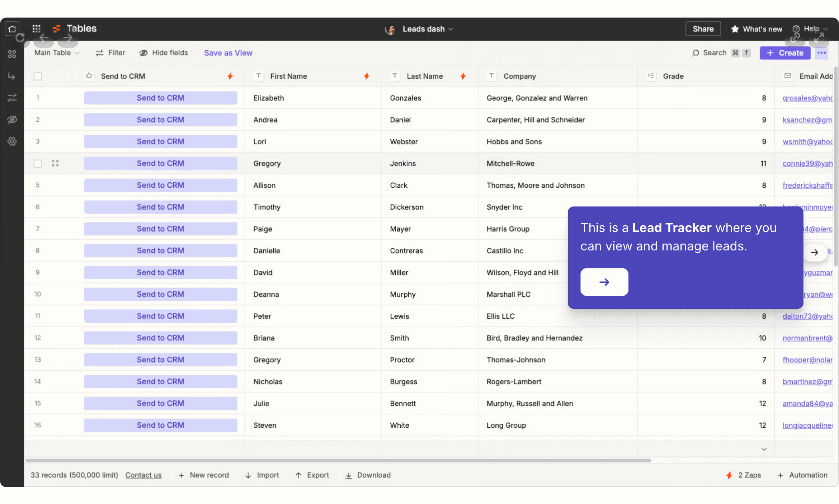The height and width of the screenshot is (504, 839).
Task: Click New record in the footer
Action: [x=204, y=475]
